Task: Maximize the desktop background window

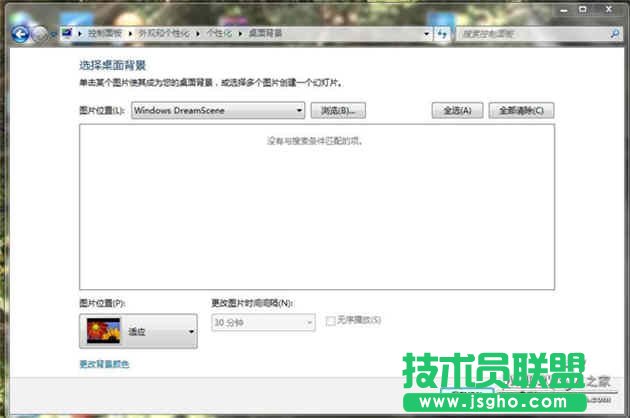Action: 583,10
